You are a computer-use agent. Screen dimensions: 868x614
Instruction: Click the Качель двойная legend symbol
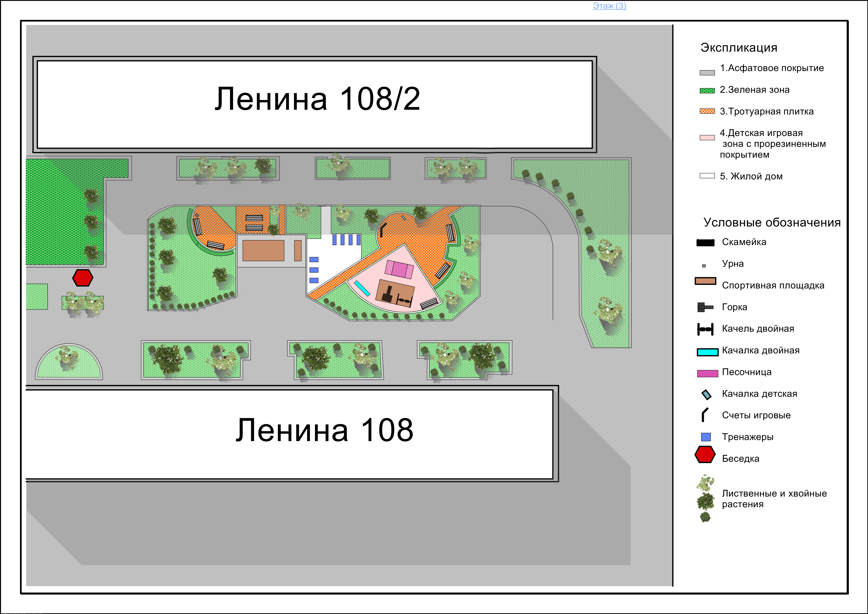[705, 329]
